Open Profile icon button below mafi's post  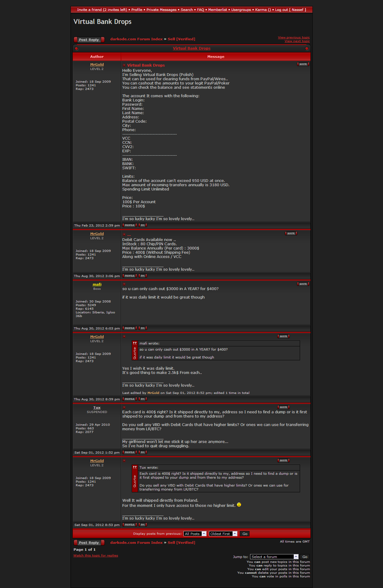(130, 328)
